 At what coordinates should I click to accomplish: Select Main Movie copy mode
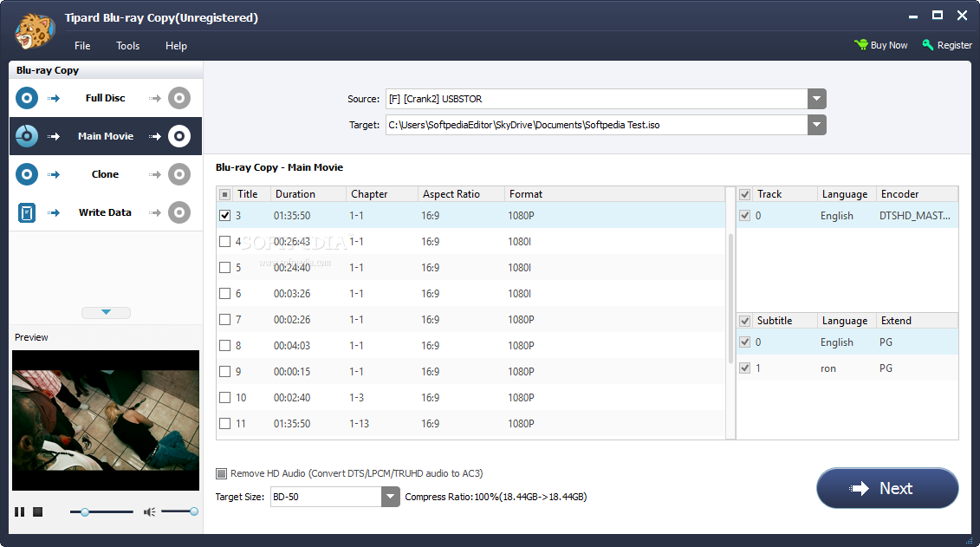coord(106,136)
